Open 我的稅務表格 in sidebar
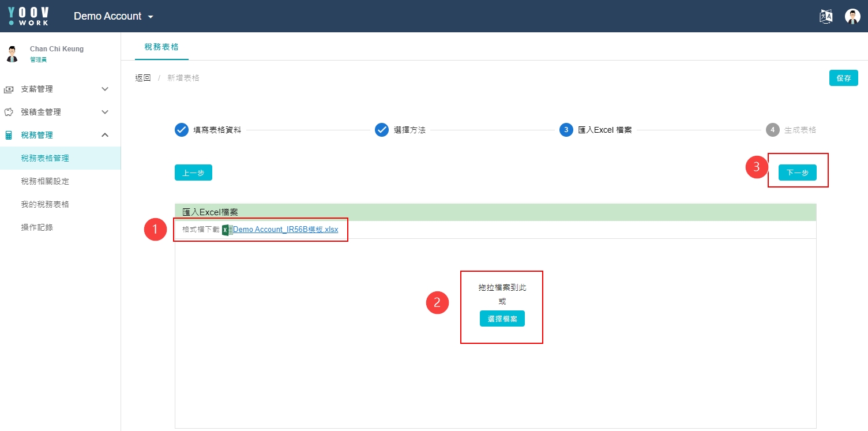The height and width of the screenshot is (431, 868). click(x=45, y=204)
